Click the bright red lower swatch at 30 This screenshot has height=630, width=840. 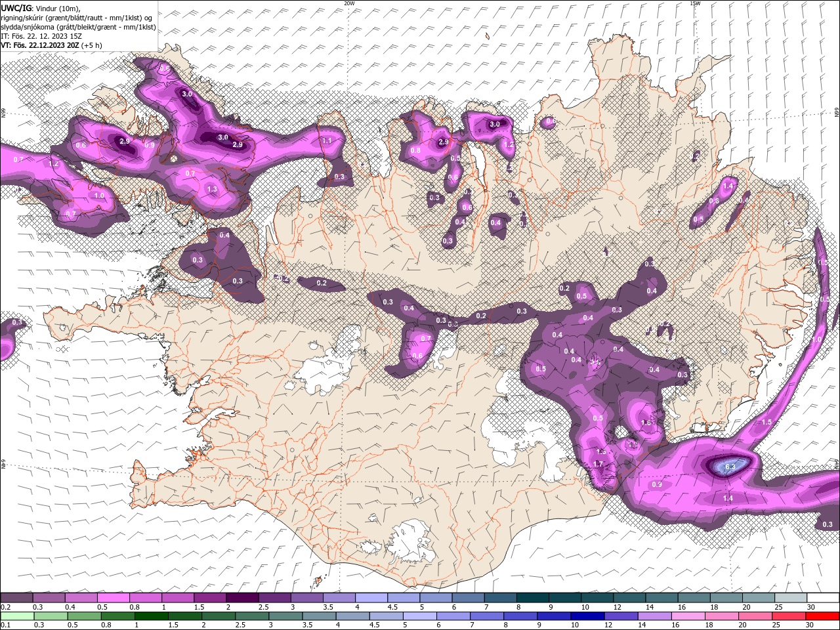(x=823, y=616)
